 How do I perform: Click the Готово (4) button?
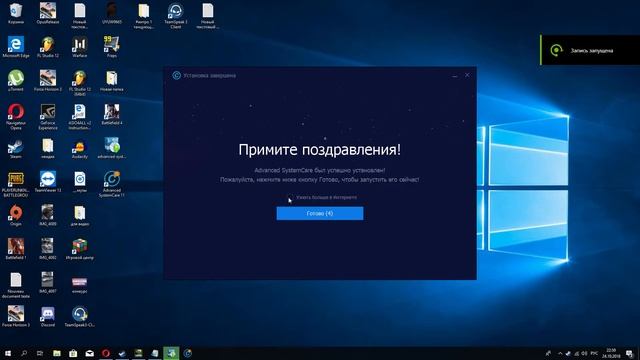click(320, 213)
